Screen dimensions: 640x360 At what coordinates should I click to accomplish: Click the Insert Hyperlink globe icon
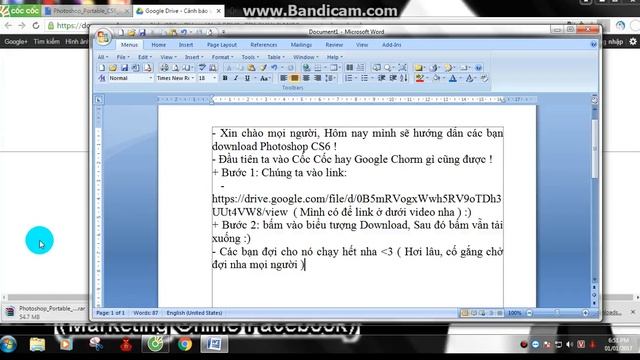[x=306, y=68]
